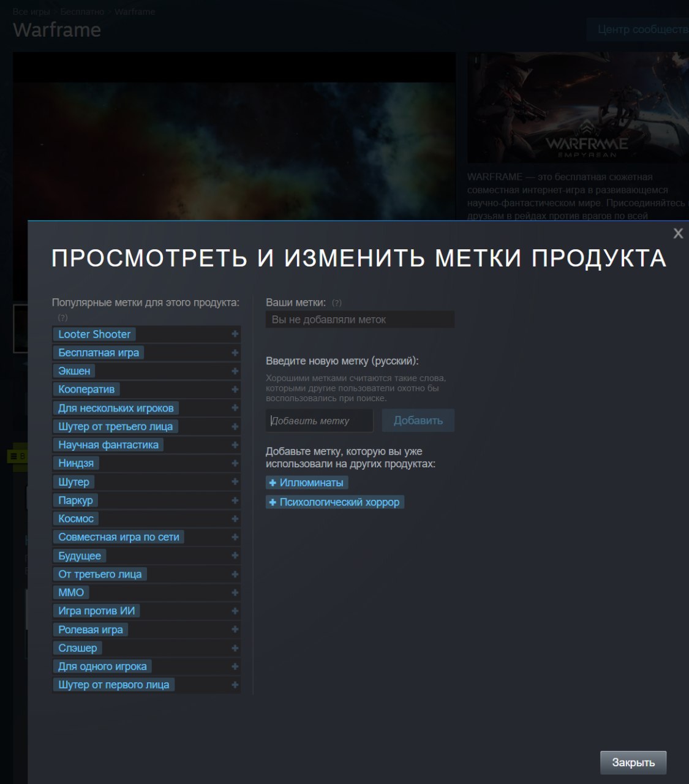Add previously used tag Психологический хоррор
The height and width of the screenshot is (784, 689).
(334, 502)
